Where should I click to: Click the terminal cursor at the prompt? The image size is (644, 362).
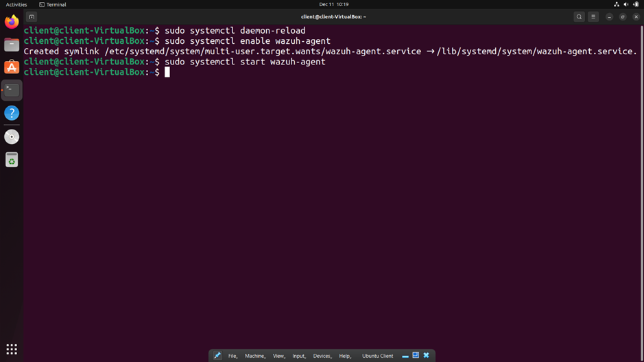click(x=167, y=72)
